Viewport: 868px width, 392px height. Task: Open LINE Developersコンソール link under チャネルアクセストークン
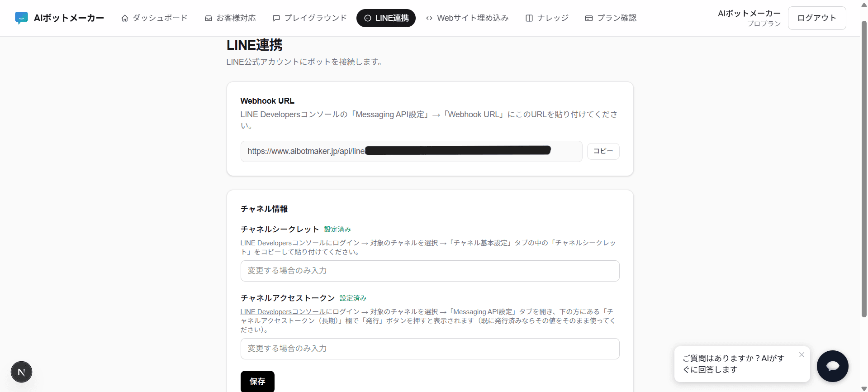click(283, 312)
